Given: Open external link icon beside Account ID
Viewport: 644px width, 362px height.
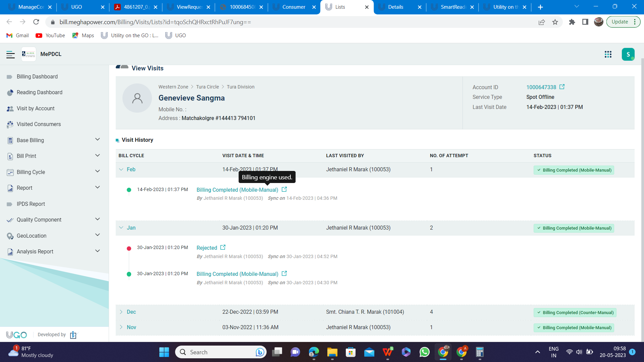Looking at the screenshot, I should pyautogui.click(x=562, y=87).
